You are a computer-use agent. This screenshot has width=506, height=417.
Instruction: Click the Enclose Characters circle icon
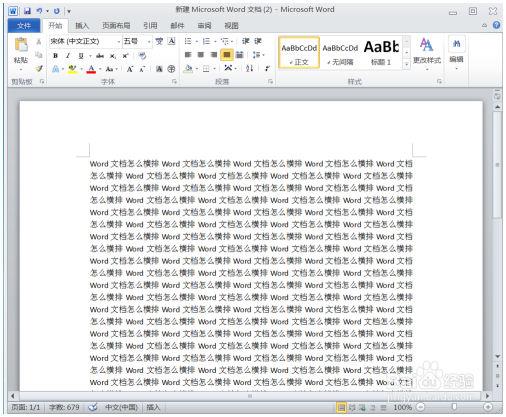pos(171,69)
